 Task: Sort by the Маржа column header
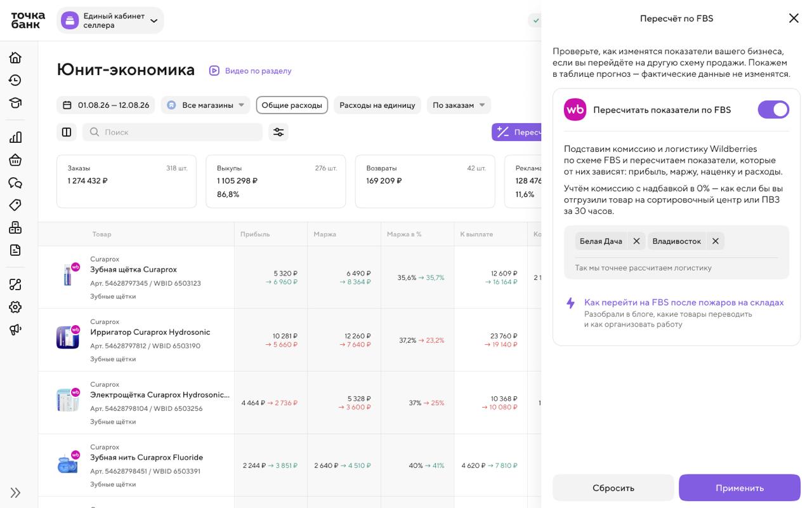click(325, 234)
